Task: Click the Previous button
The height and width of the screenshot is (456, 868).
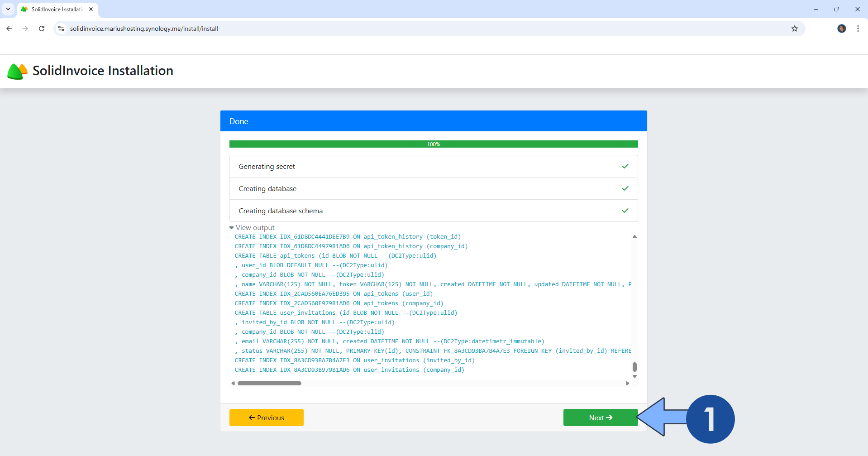Action: coord(267,418)
